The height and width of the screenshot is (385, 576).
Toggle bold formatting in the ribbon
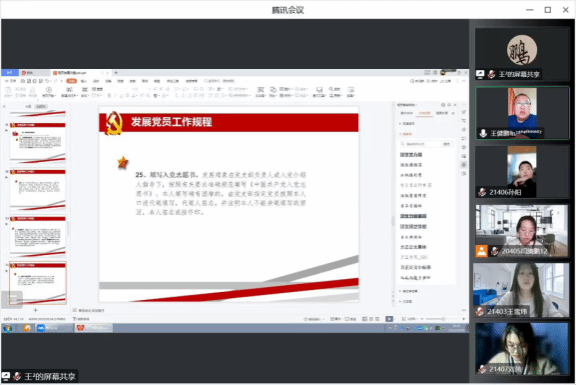[109, 96]
